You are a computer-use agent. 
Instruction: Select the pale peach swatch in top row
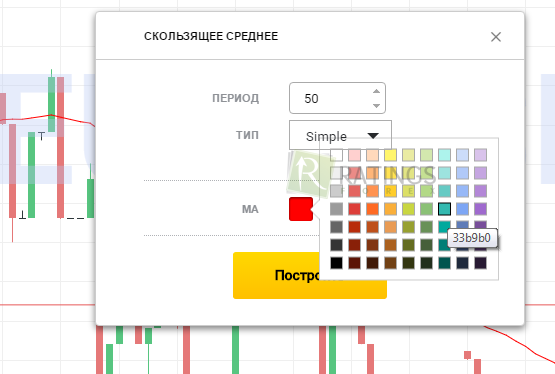372,155
